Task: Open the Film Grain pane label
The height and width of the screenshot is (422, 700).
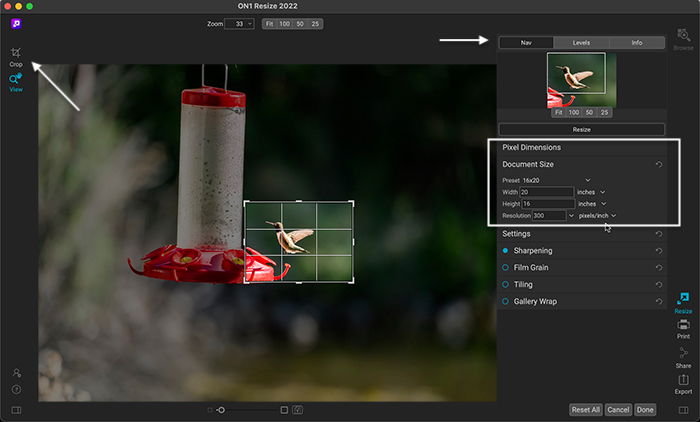Action: click(x=531, y=268)
